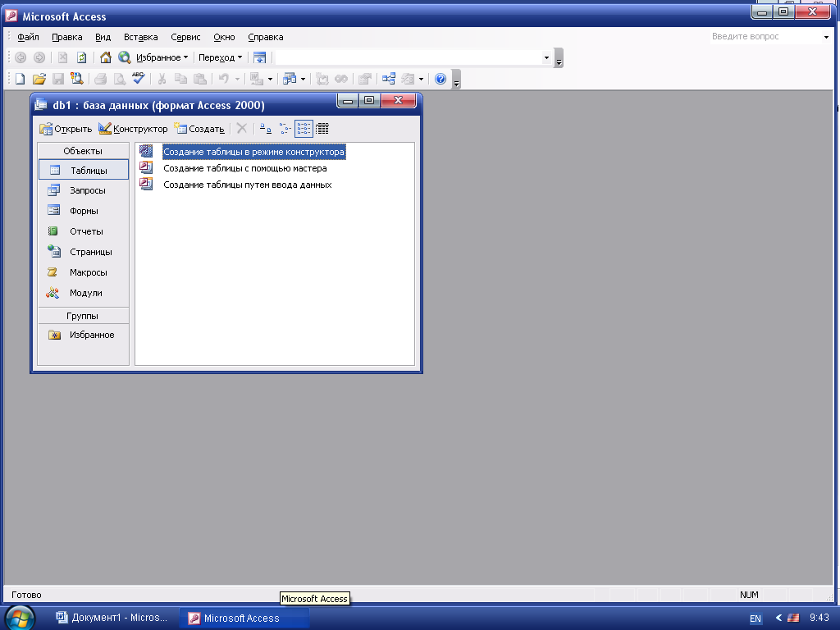
Task: Click the Save floppy disk icon
Action: (x=58, y=79)
